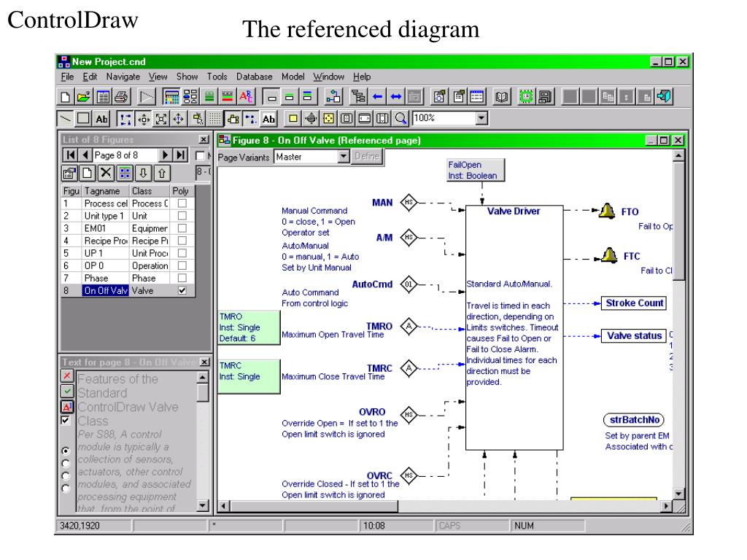Print the current diagram
The image size is (747, 560).
(122, 97)
